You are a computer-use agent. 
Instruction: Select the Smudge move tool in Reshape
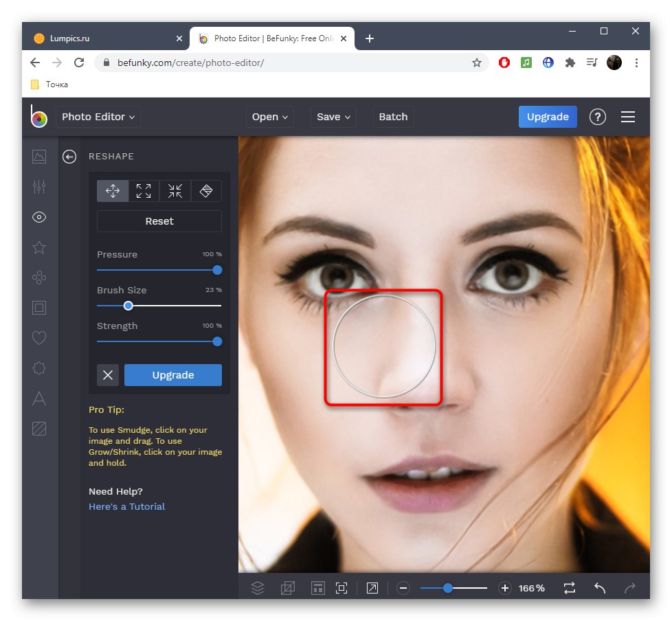point(113,191)
